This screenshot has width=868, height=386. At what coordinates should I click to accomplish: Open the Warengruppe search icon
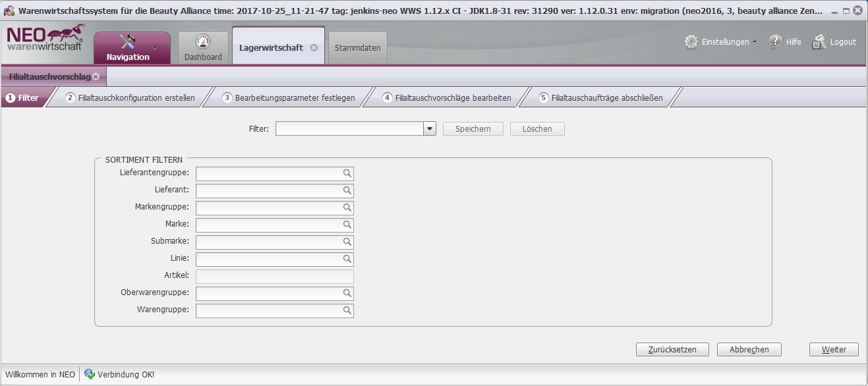click(347, 310)
